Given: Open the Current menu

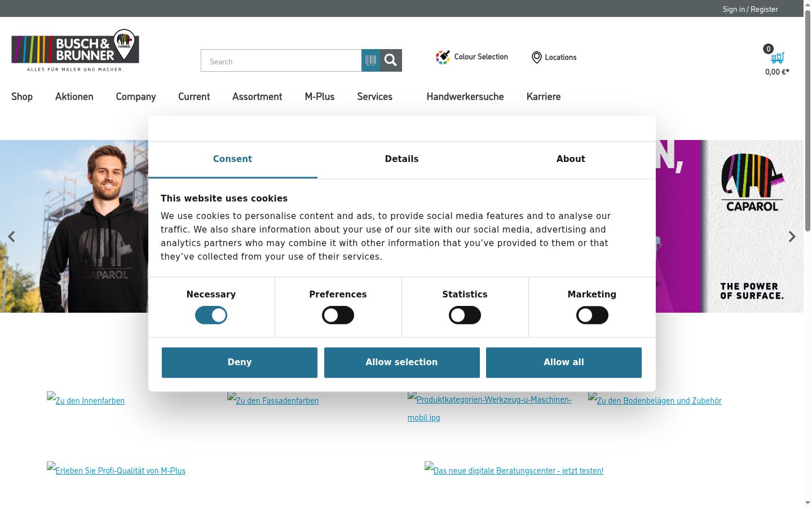Looking at the screenshot, I should coord(194,97).
